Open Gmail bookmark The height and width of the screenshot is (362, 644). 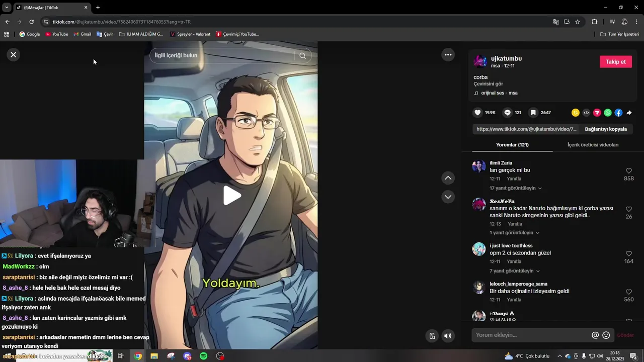(82, 34)
